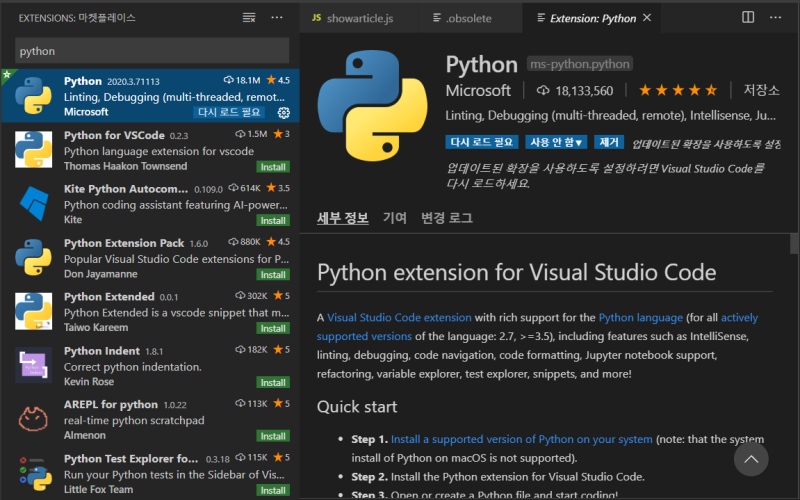Select AREPL for python title

click(111, 404)
